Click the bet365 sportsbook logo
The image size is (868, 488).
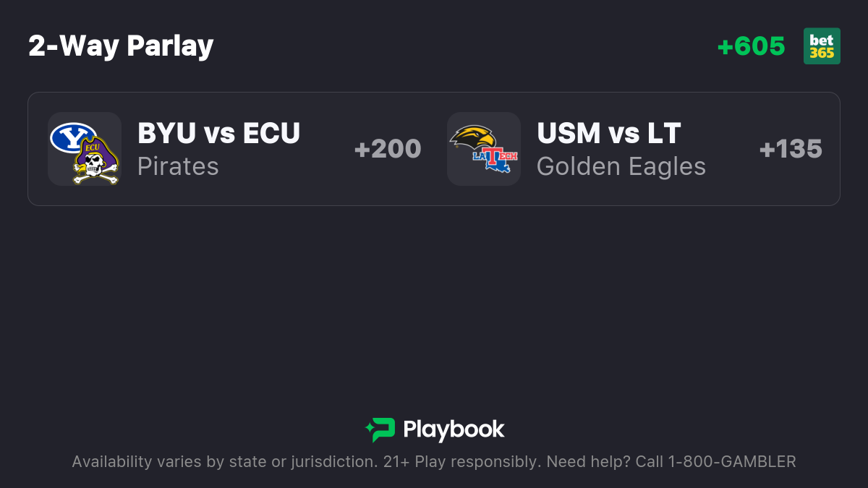tap(822, 46)
